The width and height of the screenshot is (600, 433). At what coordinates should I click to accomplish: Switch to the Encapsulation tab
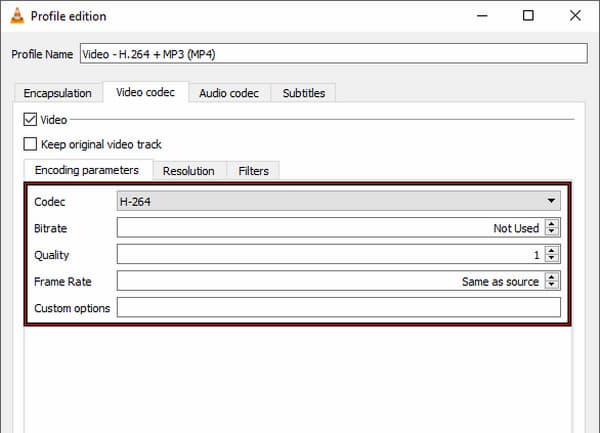(57, 93)
